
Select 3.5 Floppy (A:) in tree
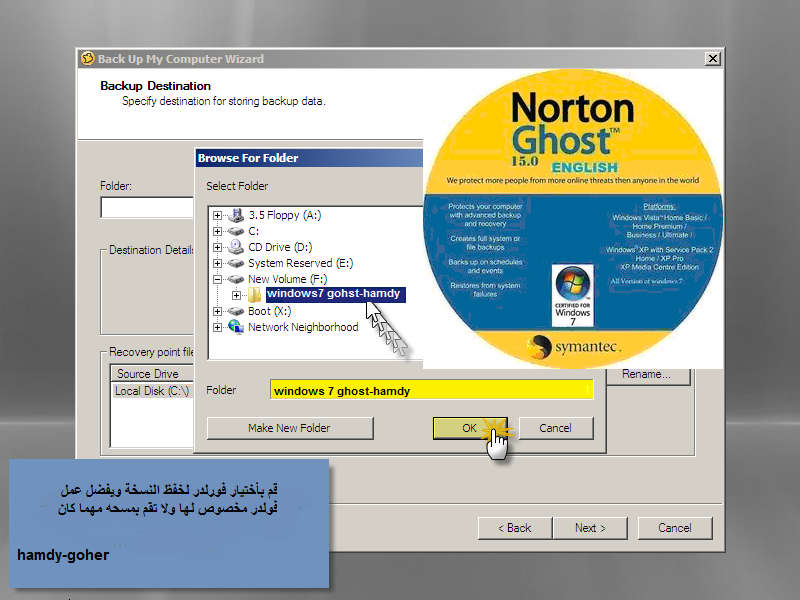(x=285, y=215)
